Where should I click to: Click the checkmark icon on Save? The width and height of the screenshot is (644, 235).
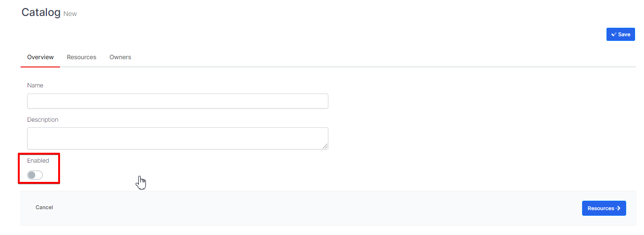[x=614, y=34]
